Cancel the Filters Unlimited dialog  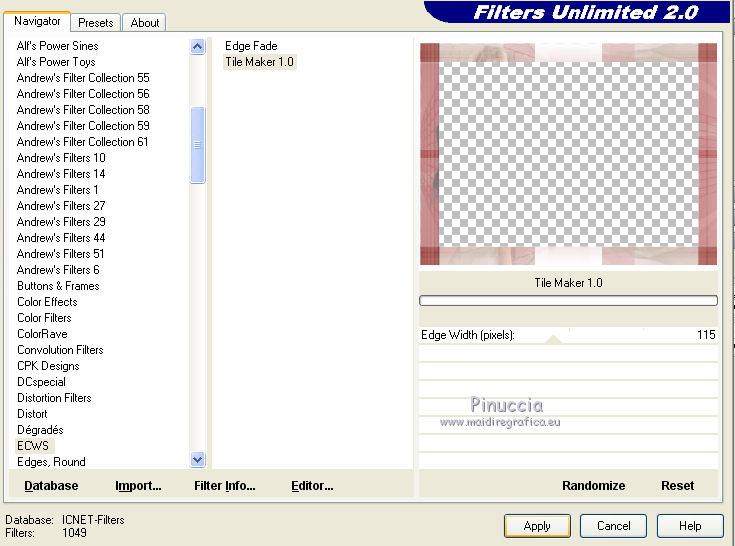tap(613, 526)
